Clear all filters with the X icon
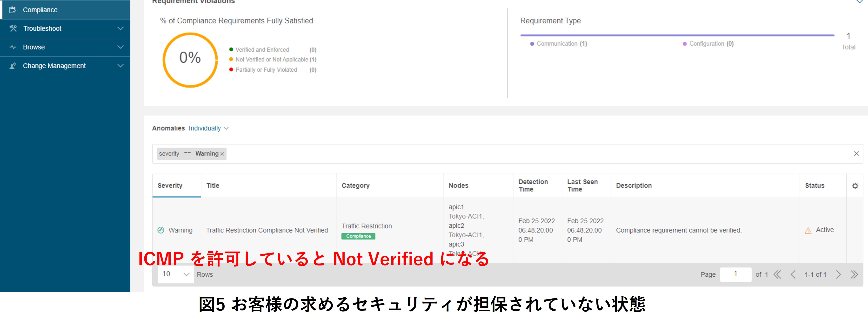 pos(856,154)
